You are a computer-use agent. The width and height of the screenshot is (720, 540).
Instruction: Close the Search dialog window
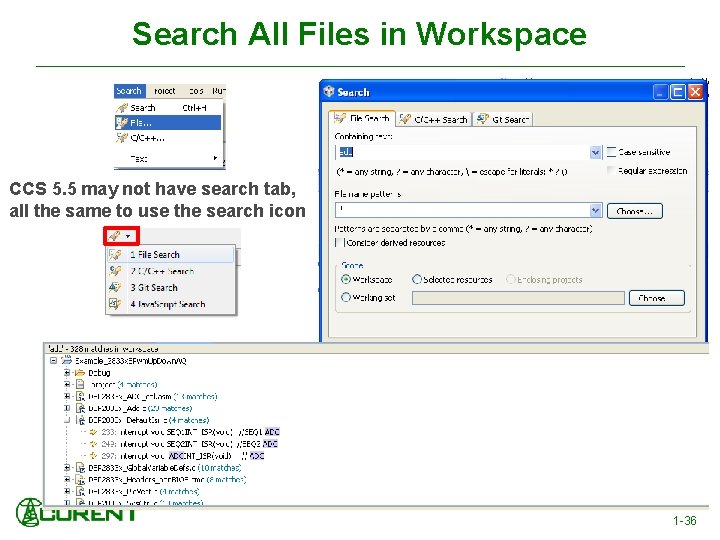pyautogui.click(x=695, y=92)
